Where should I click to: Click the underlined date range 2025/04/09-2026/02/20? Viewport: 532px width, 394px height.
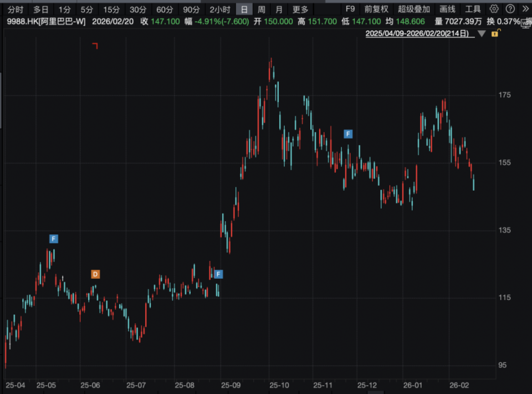pos(420,33)
